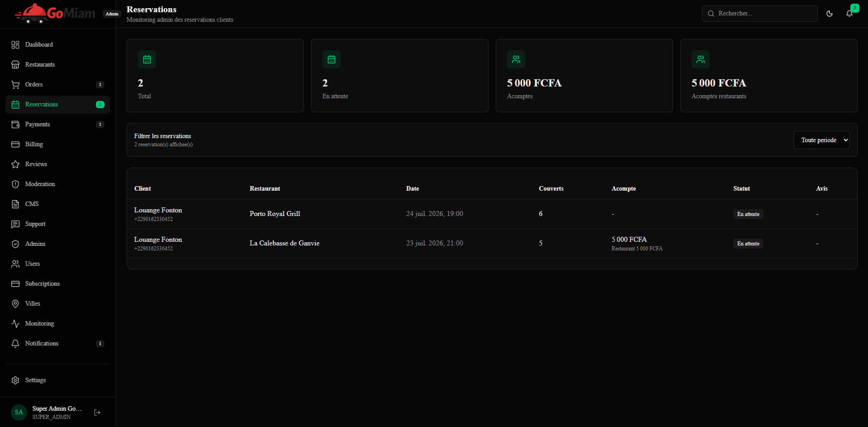Click the Users people icon

tap(15, 264)
